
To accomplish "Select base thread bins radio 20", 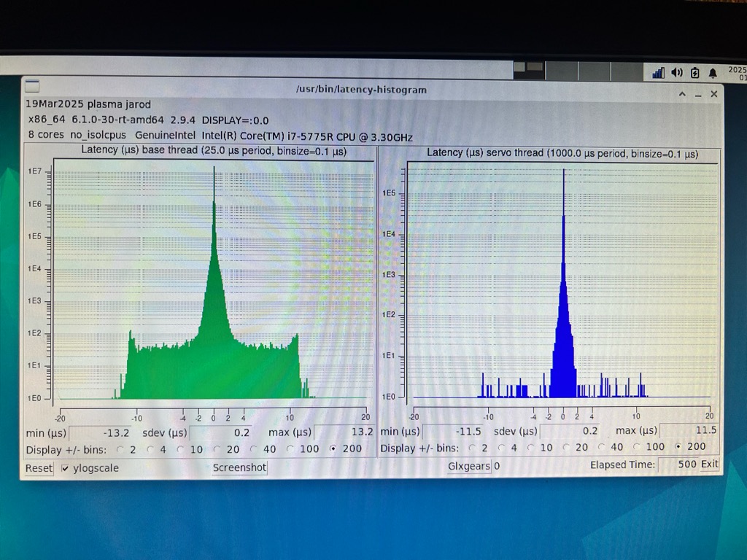I will click(217, 449).
